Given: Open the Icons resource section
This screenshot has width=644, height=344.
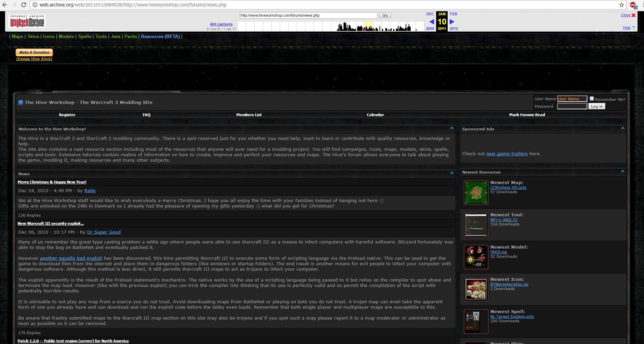Looking at the screenshot, I should (49, 36).
